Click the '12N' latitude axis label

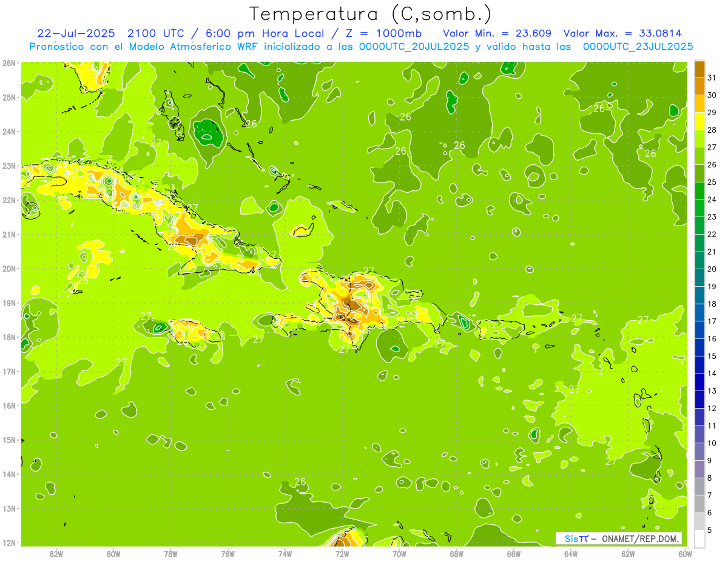coord(9,543)
